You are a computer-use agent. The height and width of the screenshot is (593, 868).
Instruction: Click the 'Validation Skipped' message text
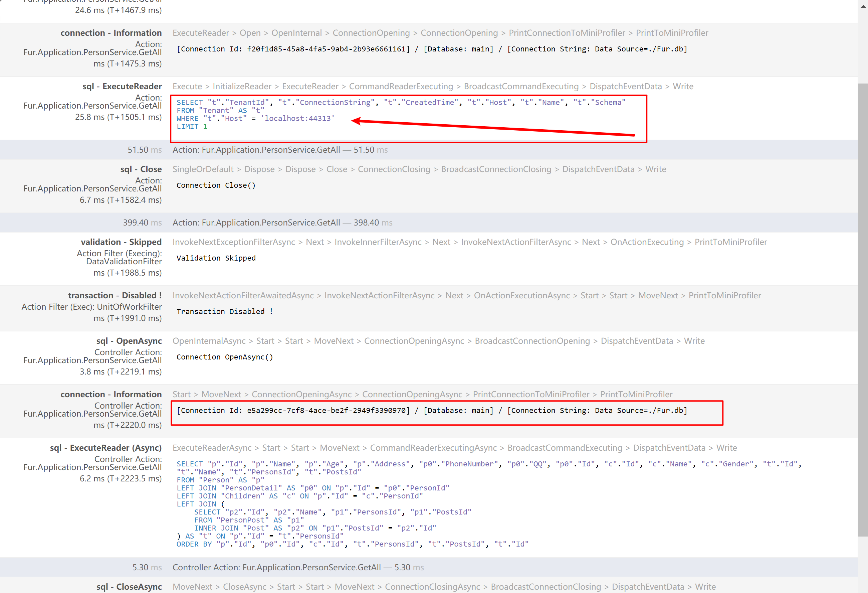[x=216, y=258]
